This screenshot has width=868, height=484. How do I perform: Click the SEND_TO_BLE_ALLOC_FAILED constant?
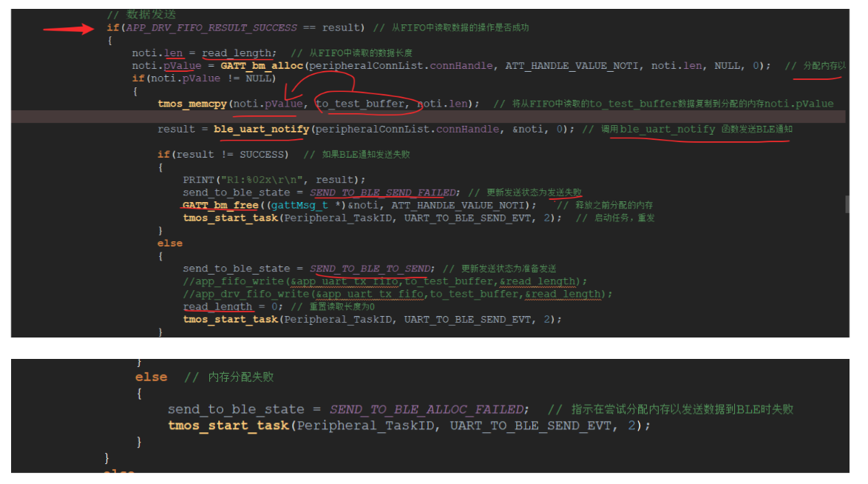[427, 410]
